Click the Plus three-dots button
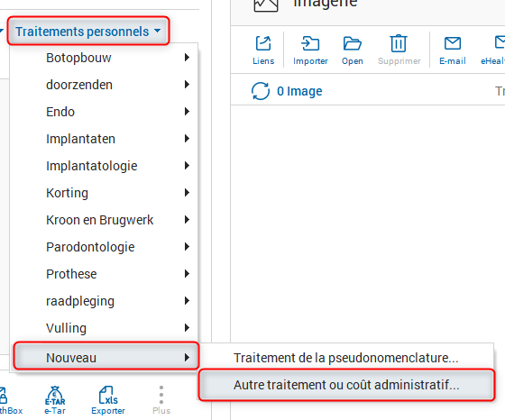Image resolution: width=505 pixels, height=420 pixels. (x=161, y=395)
